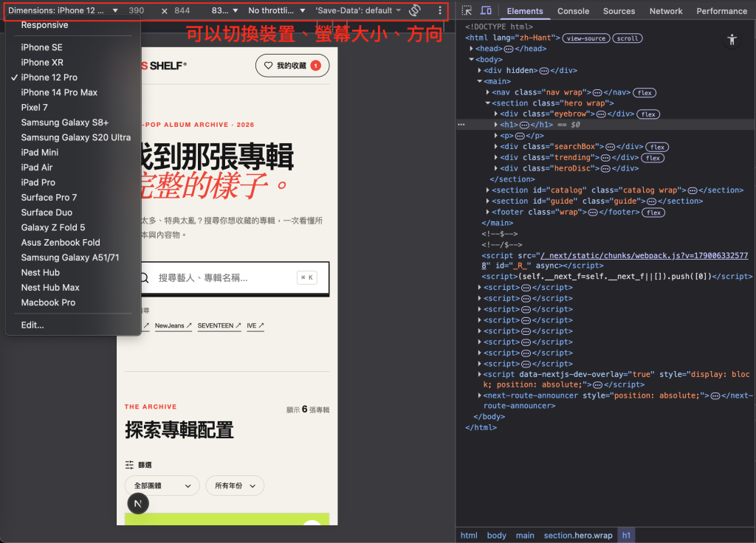Image resolution: width=756 pixels, height=543 pixels.
Task: Click the round N dev overlay icon
Action: [x=138, y=504]
